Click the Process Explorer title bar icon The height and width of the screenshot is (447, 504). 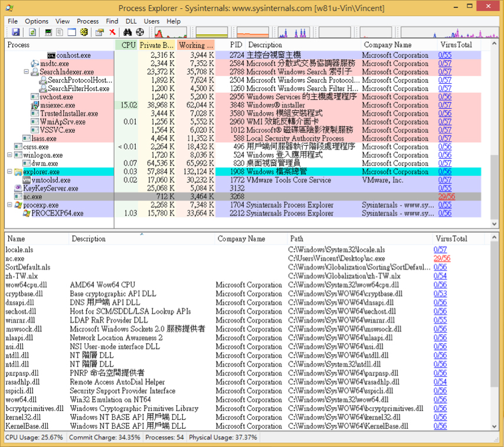[x=9, y=8]
